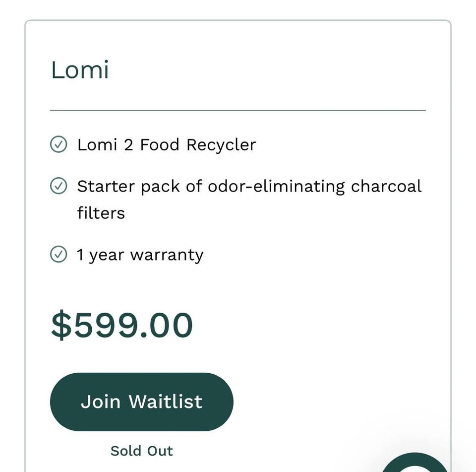Select the Lomi 2 Food Recycler text

pos(166,145)
